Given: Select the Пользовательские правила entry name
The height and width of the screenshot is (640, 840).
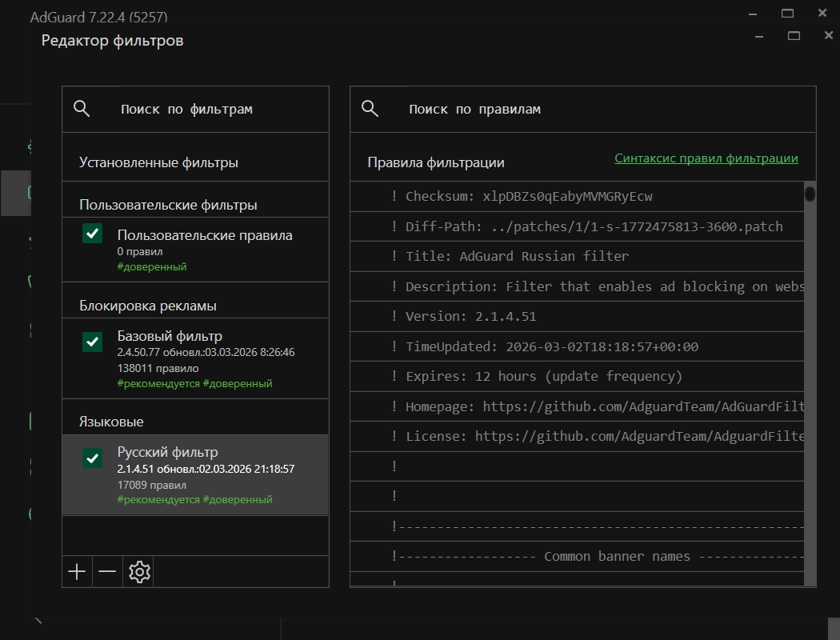Looking at the screenshot, I should tap(204, 235).
